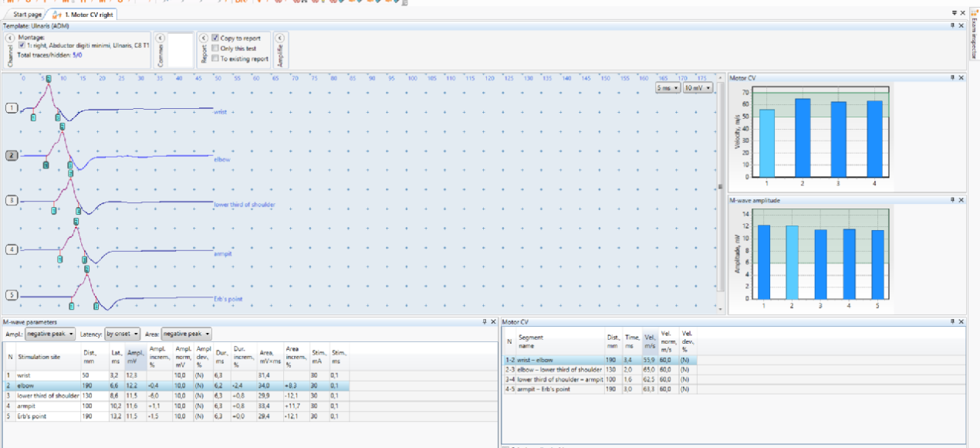Pin the Motor CV chart panel

(952, 78)
